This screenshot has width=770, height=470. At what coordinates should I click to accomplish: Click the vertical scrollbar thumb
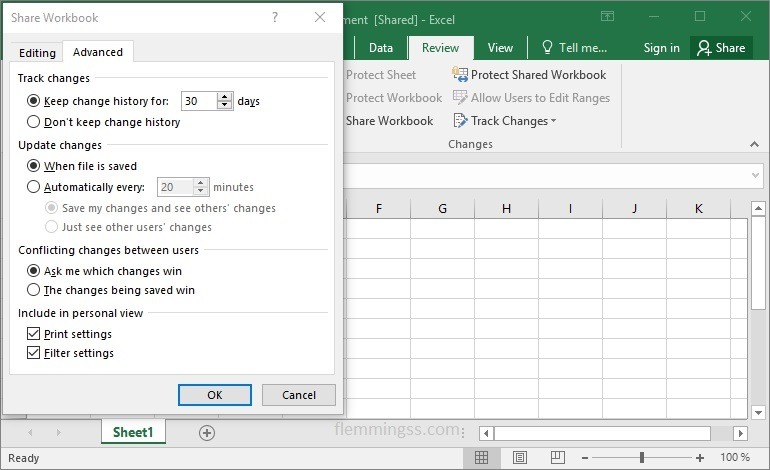(x=758, y=263)
